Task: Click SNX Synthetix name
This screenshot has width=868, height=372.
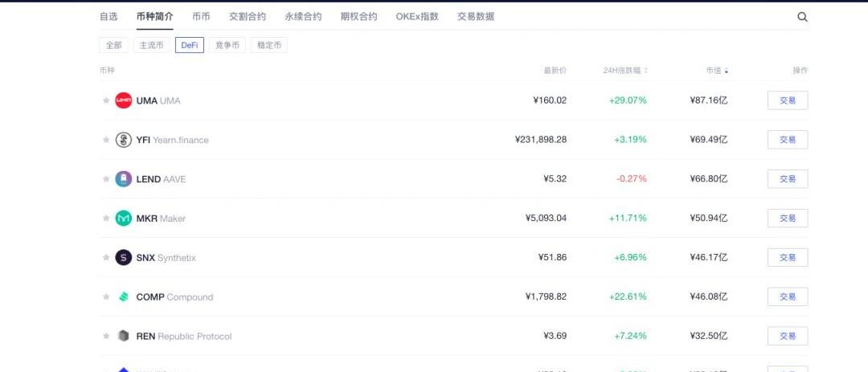Action: point(166,258)
